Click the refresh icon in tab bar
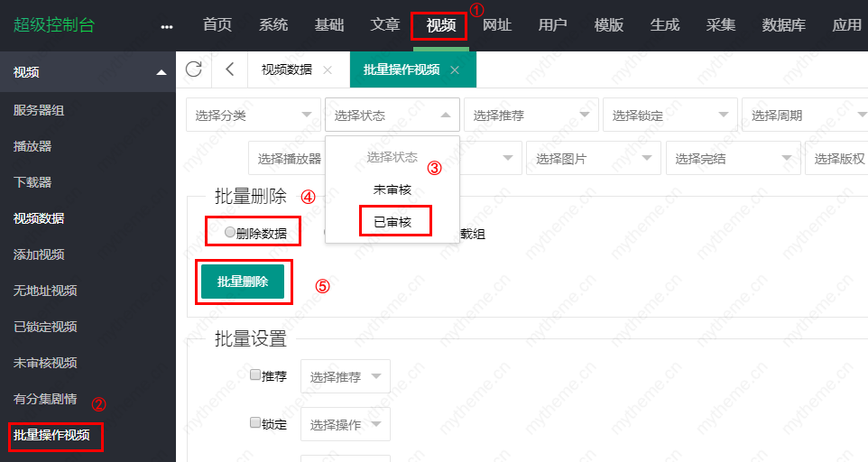 click(193, 69)
